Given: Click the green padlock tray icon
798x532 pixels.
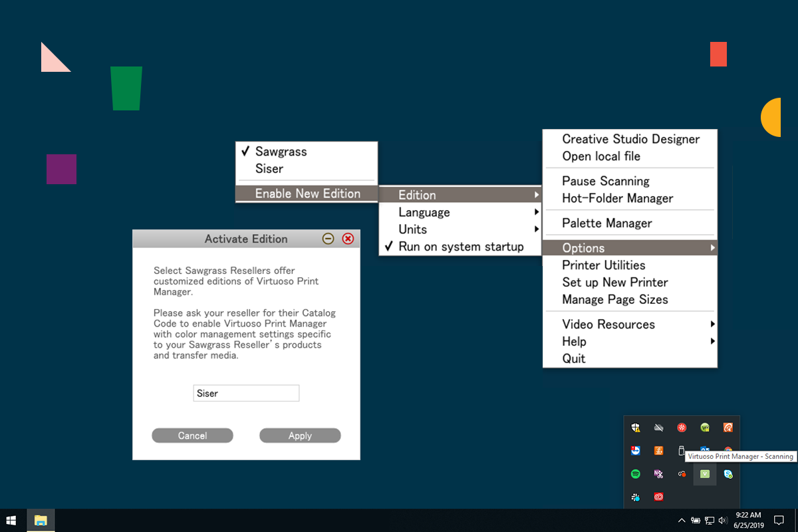Looking at the screenshot, I should 705,428.
